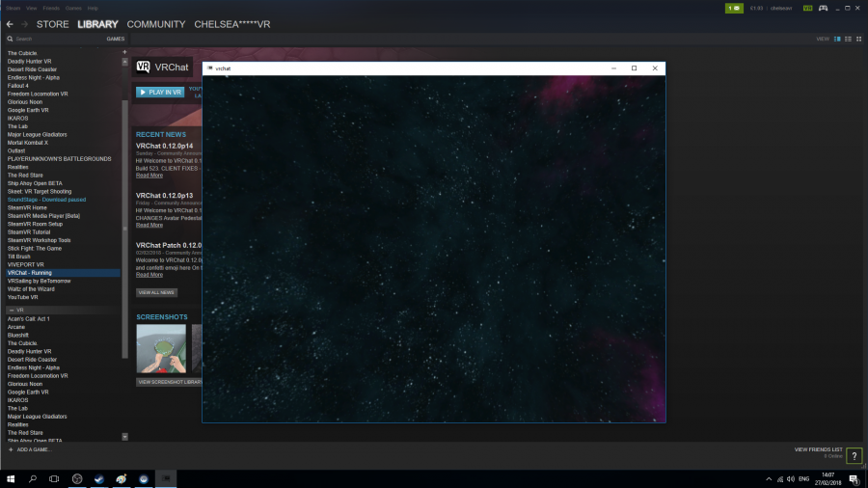Open Read More under VRChat 0.12.0p14
868x488 pixels.
pos(149,176)
